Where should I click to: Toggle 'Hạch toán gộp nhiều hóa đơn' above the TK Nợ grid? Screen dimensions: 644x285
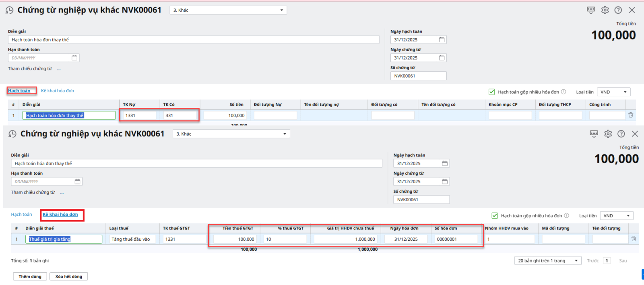click(x=491, y=92)
